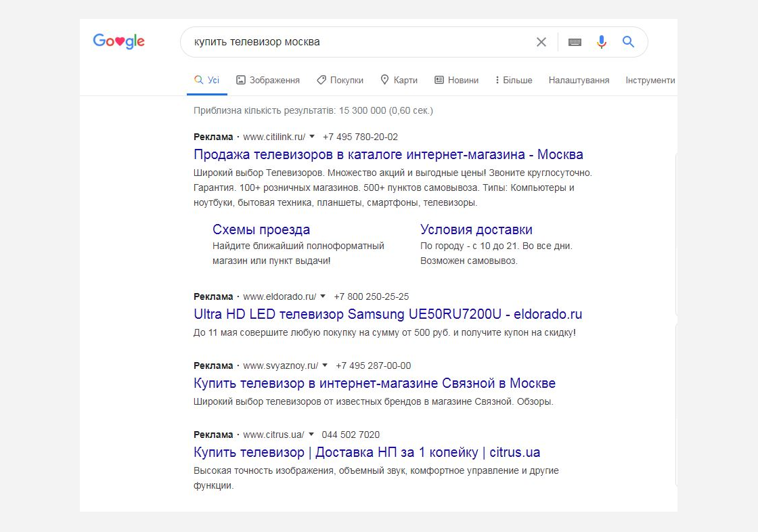Open the Условия доставки sitelink
This screenshot has height=532, width=758.
point(476,229)
